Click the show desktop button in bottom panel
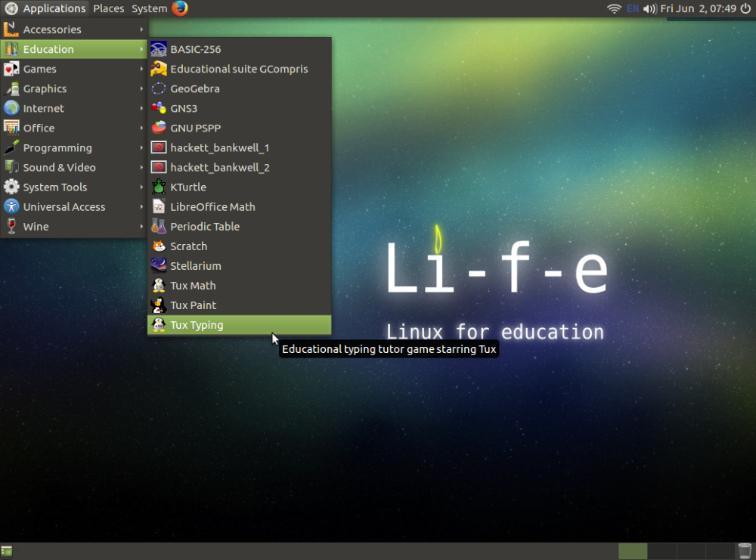 point(7,552)
